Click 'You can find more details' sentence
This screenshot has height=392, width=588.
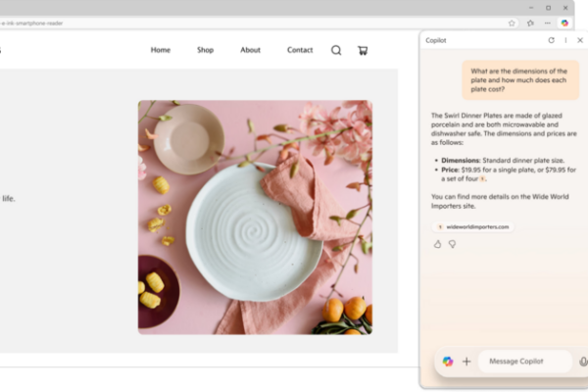(x=500, y=201)
